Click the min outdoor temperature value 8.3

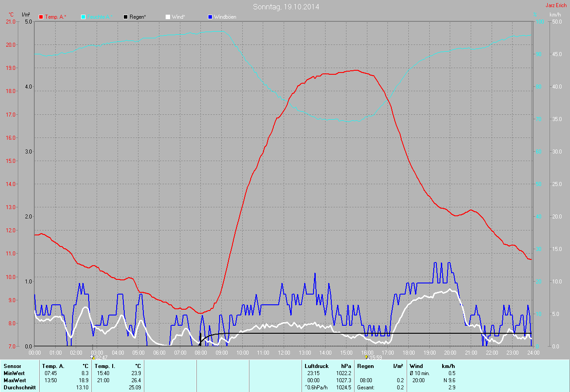[x=85, y=373]
